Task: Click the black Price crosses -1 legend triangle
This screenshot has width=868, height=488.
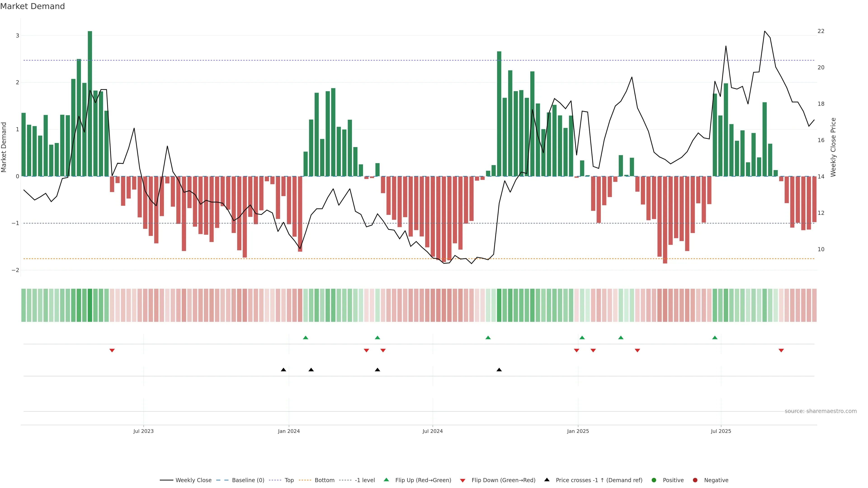Action: click(547, 480)
